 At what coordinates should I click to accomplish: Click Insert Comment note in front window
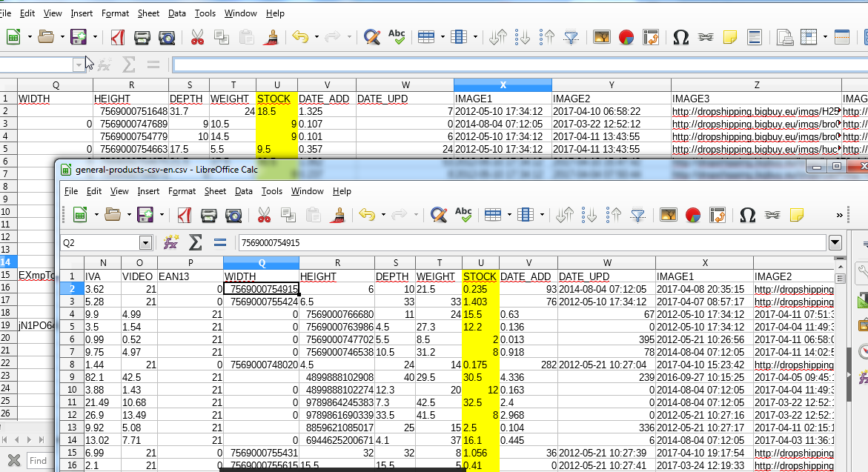pos(797,215)
